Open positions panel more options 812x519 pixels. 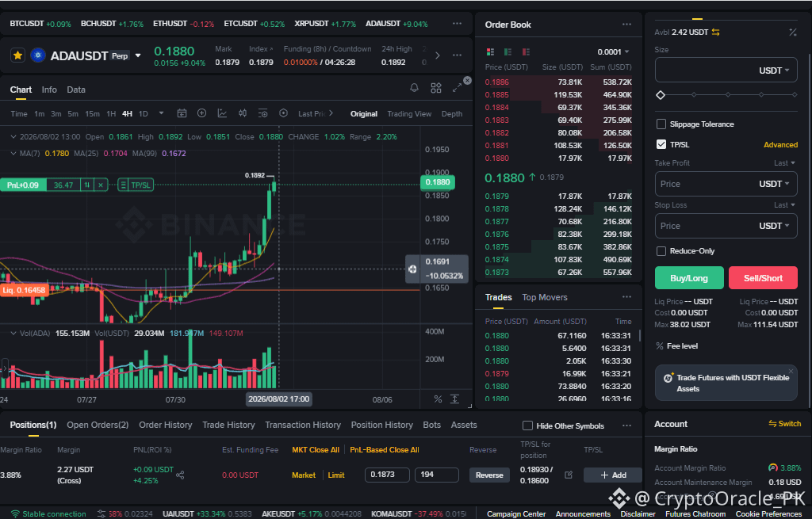point(626,426)
